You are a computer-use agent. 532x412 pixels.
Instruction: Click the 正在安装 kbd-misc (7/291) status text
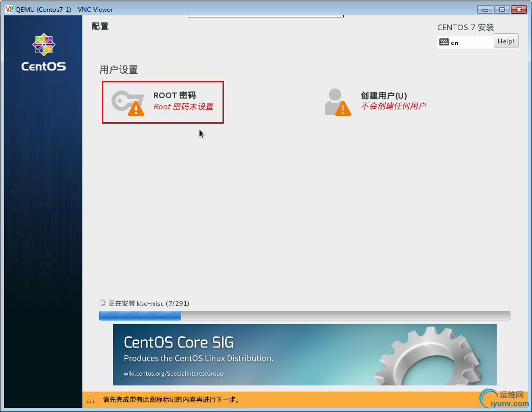point(149,303)
